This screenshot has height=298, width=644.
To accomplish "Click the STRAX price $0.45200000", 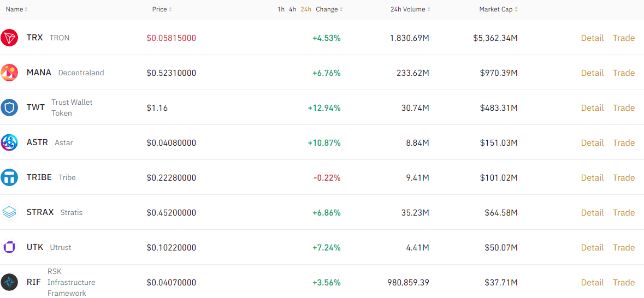I will [x=172, y=212].
